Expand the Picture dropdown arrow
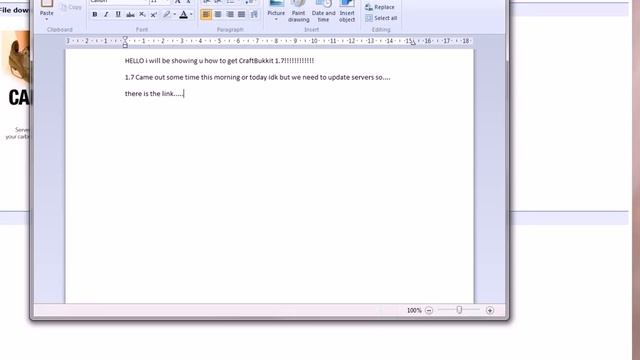The height and width of the screenshot is (360, 640). click(x=276, y=19)
